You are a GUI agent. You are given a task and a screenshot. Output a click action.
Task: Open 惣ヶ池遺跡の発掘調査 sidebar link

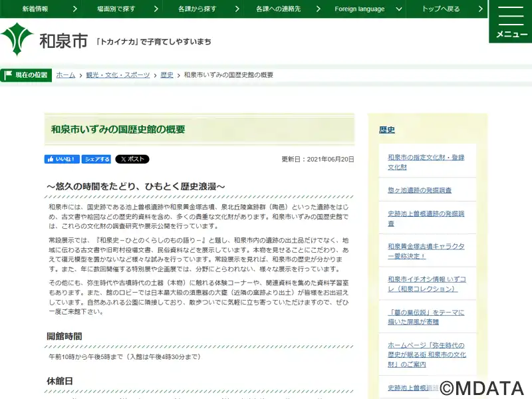pyautogui.click(x=420, y=190)
